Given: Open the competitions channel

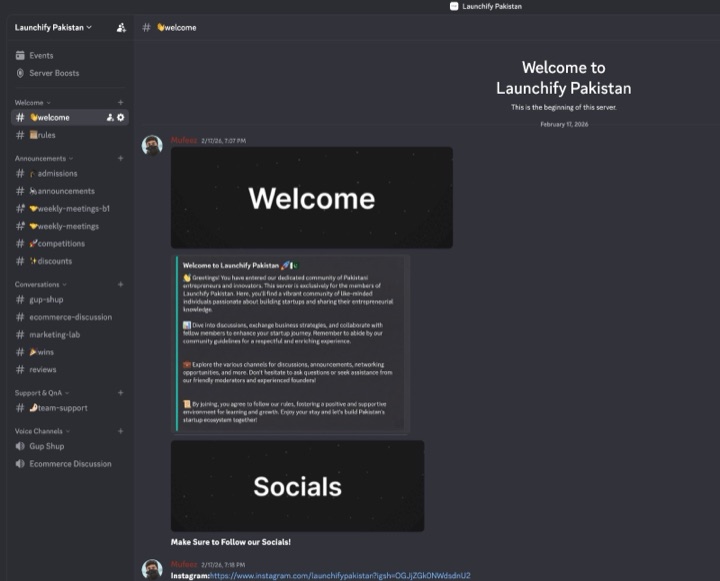Looking at the screenshot, I should pos(69,243).
